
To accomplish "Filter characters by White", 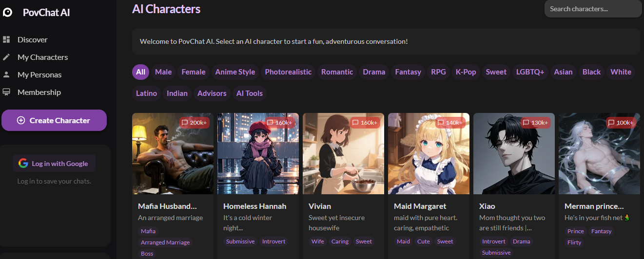I will pos(621,72).
